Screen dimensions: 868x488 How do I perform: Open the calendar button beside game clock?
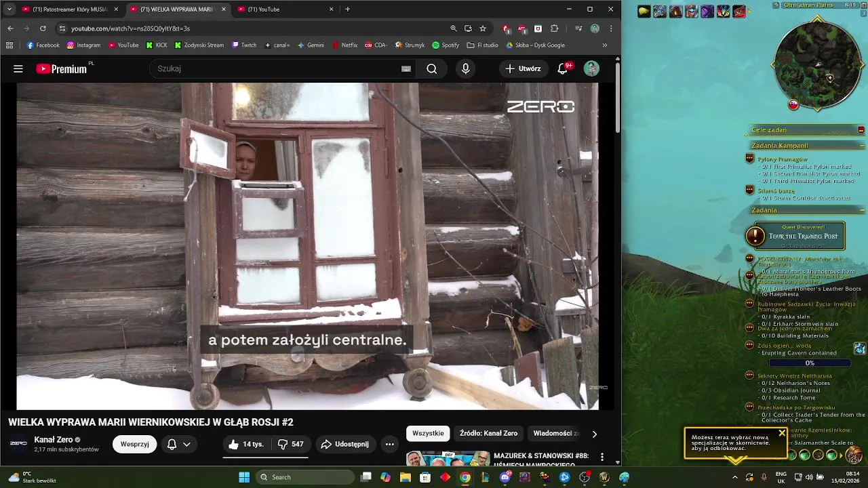pyautogui.click(x=863, y=5)
